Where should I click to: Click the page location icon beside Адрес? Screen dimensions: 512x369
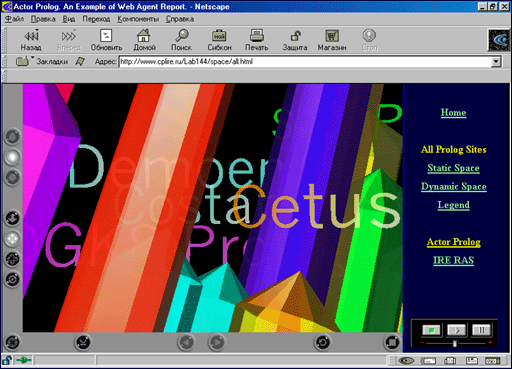[80, 61]
